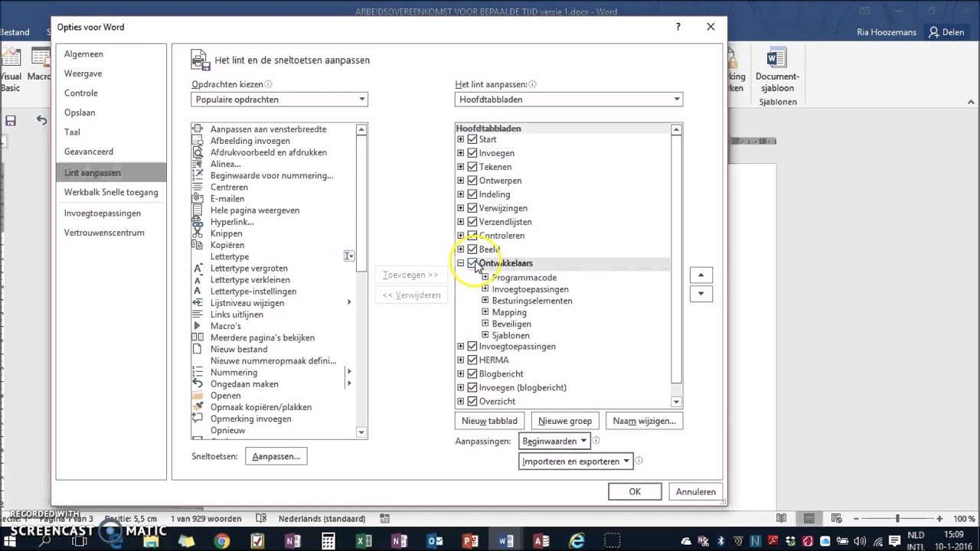Go to Werkbalk Snelle toegang category
The height and width of the screenshot is (551, 980).
coord(111,192)
